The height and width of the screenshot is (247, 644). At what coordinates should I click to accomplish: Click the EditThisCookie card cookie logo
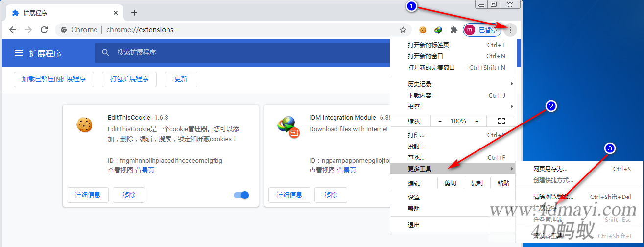coord(84,124)
